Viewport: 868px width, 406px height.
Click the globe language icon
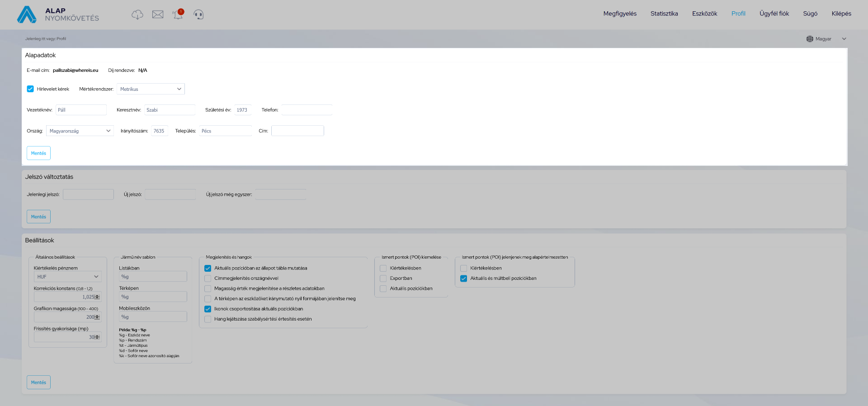pos(810,39)
